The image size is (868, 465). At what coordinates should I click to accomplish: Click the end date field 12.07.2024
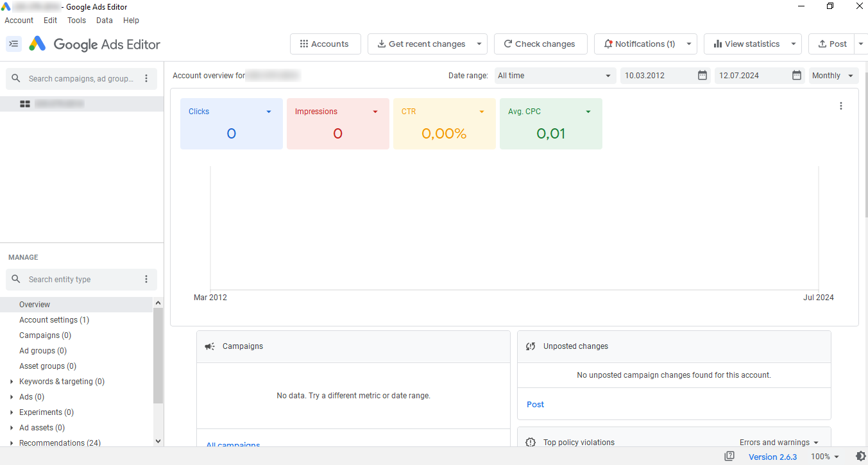[752, 76]
